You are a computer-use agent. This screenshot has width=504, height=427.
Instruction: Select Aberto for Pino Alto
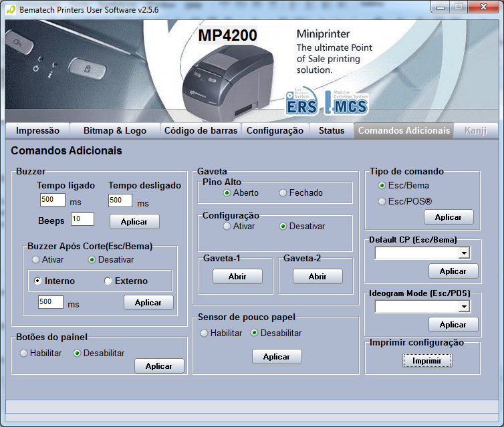(x=241, y=192)
